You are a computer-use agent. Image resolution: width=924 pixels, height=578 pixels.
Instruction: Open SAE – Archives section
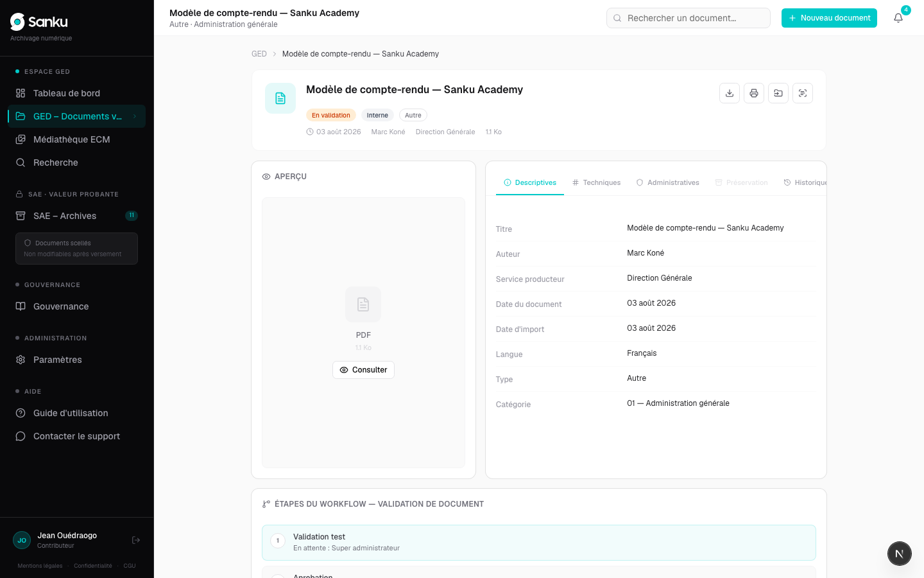coord(76,216)
